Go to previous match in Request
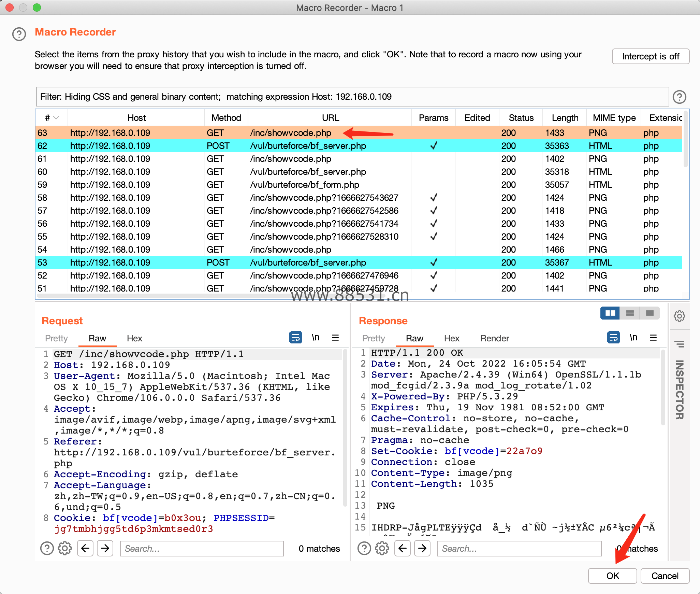Viewport: 700px width, 594px height. coord(85,549)
